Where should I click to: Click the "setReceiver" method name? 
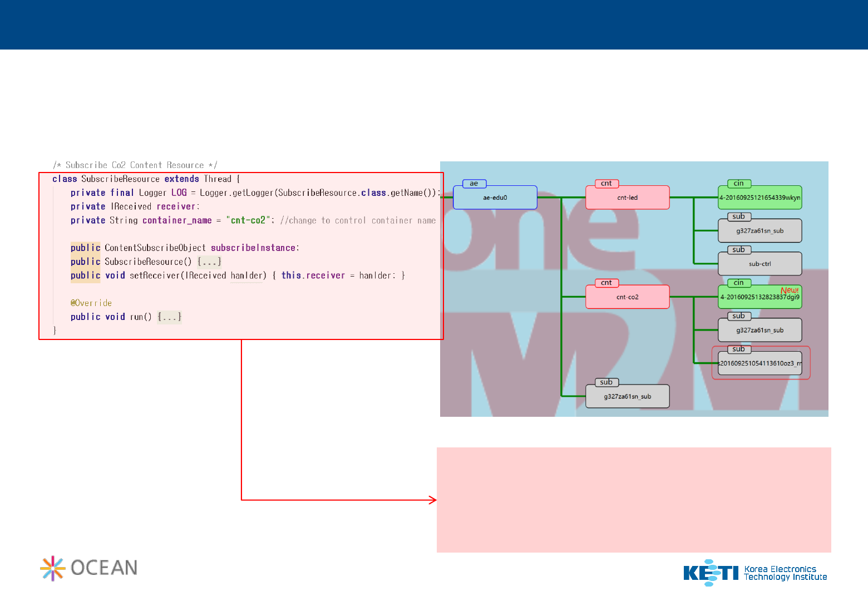pos(155,275)
